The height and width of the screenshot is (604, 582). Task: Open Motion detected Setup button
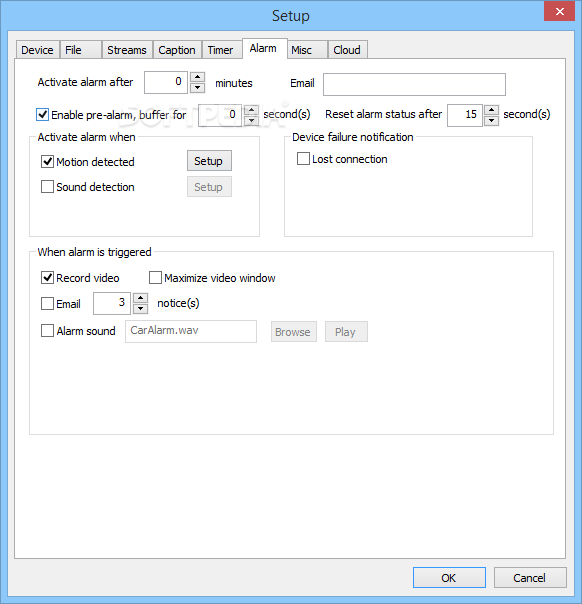(x=210, y=161)
